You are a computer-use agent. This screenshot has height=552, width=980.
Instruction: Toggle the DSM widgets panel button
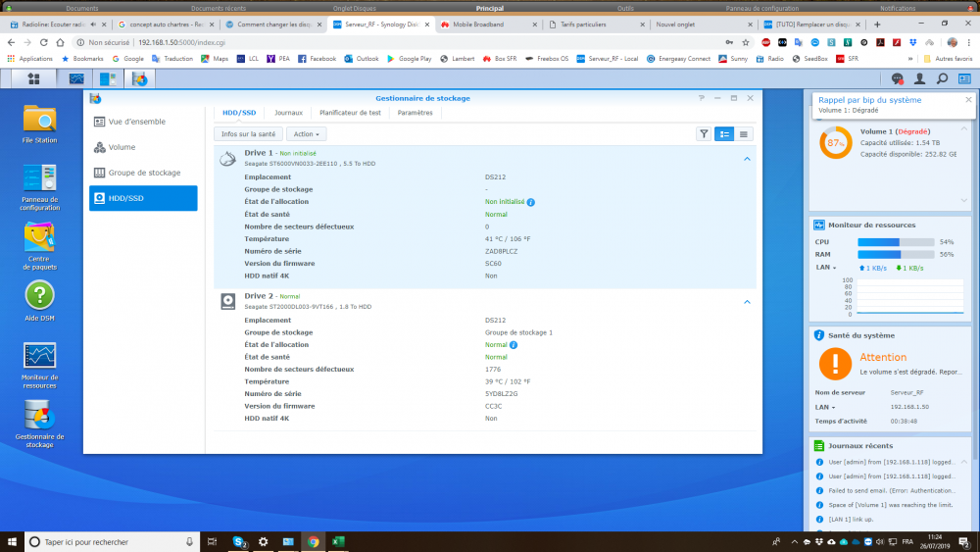[x=964, y=78]
